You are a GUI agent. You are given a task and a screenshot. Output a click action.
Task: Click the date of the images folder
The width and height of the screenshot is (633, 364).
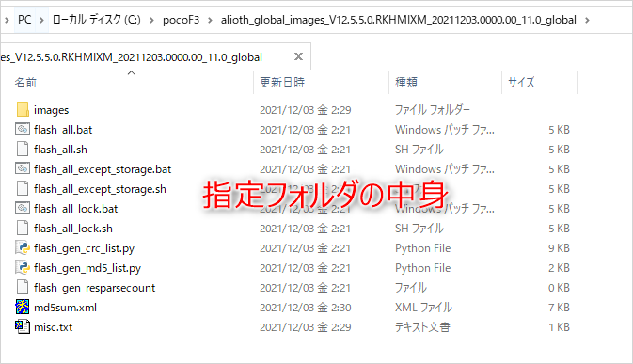(305, 110)
